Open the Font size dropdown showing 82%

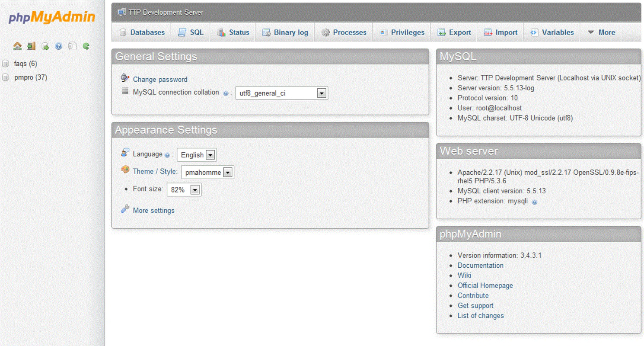pyautogui.click(x=184, y=189)
